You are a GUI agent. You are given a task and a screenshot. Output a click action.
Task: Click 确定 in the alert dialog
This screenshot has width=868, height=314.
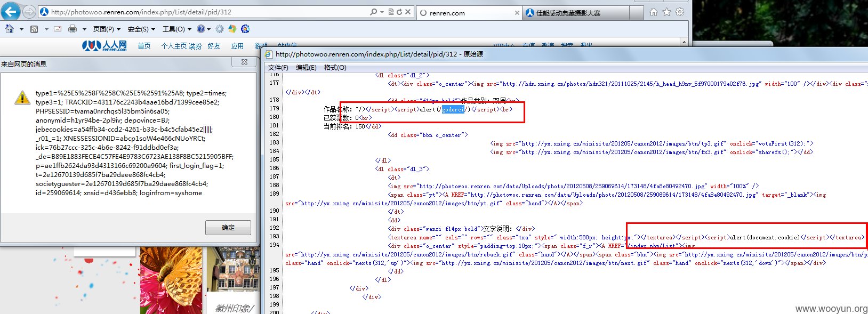click(228, 228)
